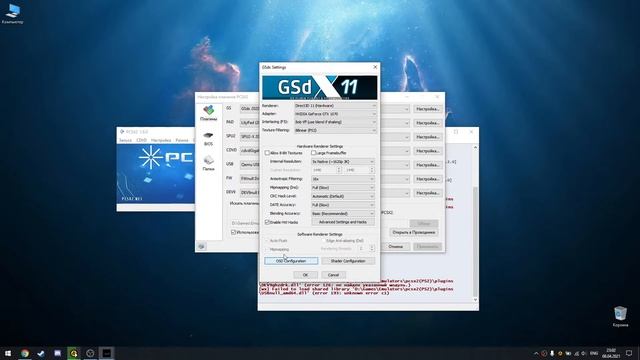Click Настройка button for FW row

coord(427,179)
